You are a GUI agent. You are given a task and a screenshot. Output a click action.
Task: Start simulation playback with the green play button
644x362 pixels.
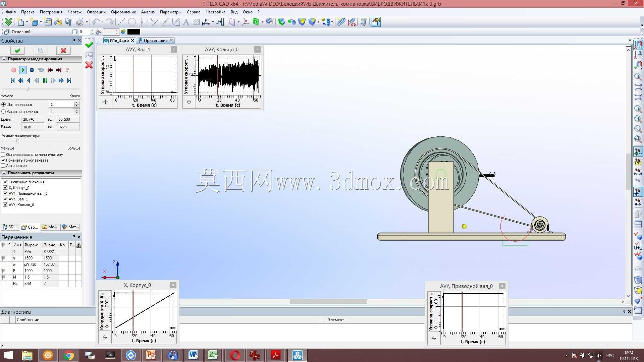23,70
